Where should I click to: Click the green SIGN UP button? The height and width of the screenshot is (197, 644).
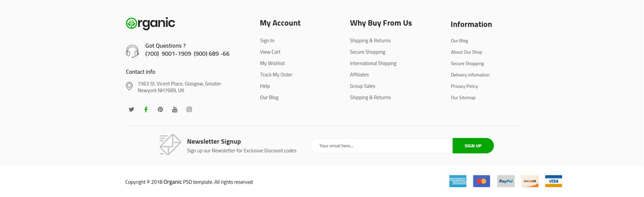tap(473, 146)
